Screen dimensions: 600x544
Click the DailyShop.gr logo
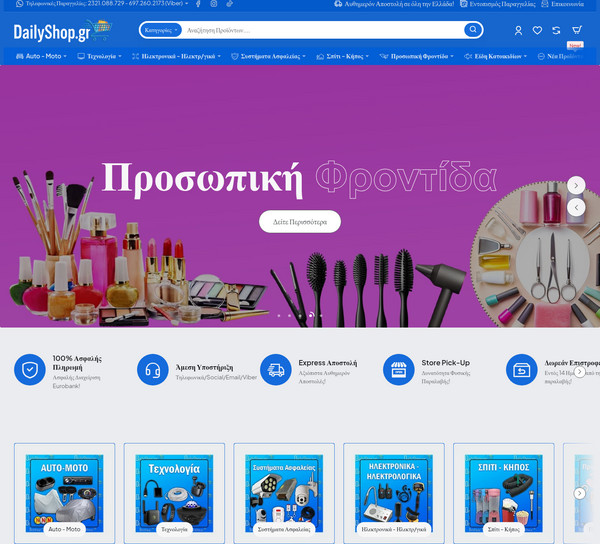[x=62, y=31]
